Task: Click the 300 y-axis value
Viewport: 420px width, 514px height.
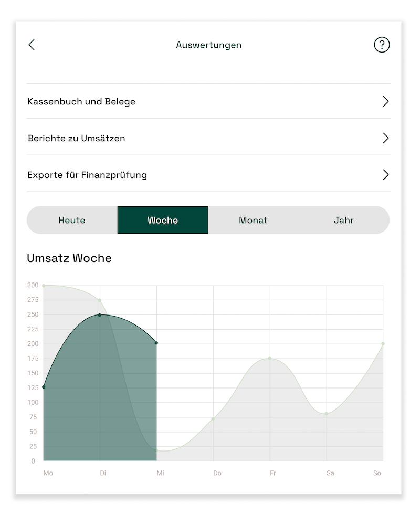Action: tap(33, 285)
